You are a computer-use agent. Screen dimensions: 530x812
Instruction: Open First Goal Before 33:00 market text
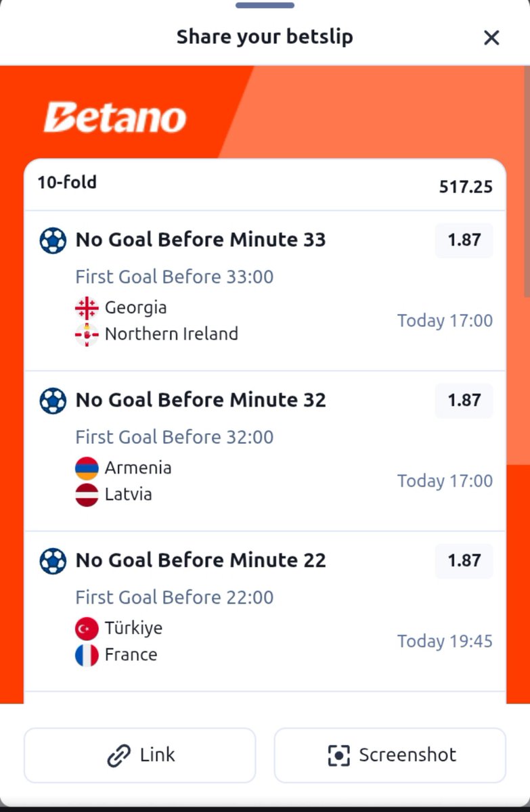tap(175, 277)
